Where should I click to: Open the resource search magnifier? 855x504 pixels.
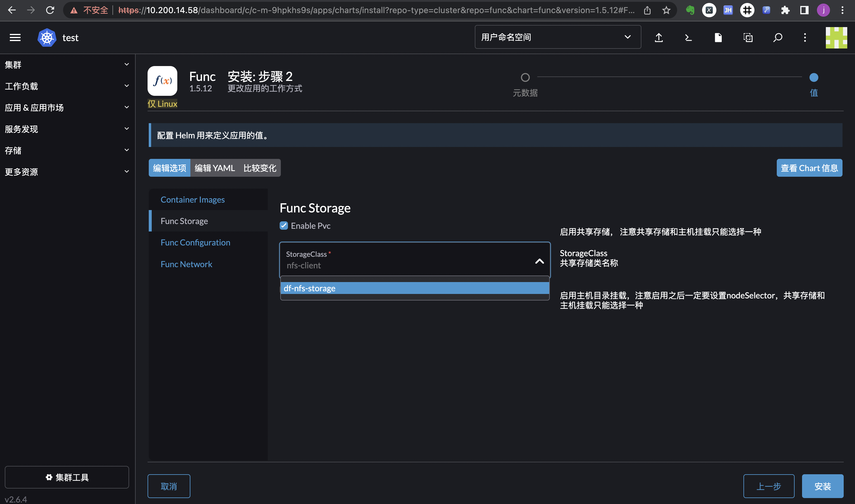pyautogui.click(x=778, y=37)
